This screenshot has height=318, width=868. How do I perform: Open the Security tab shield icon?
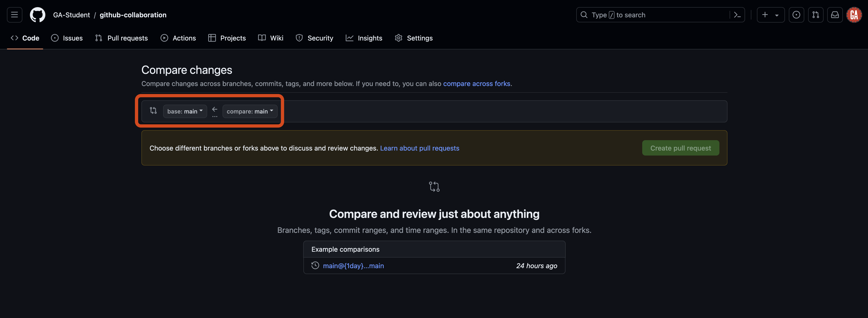pos(299,38)
